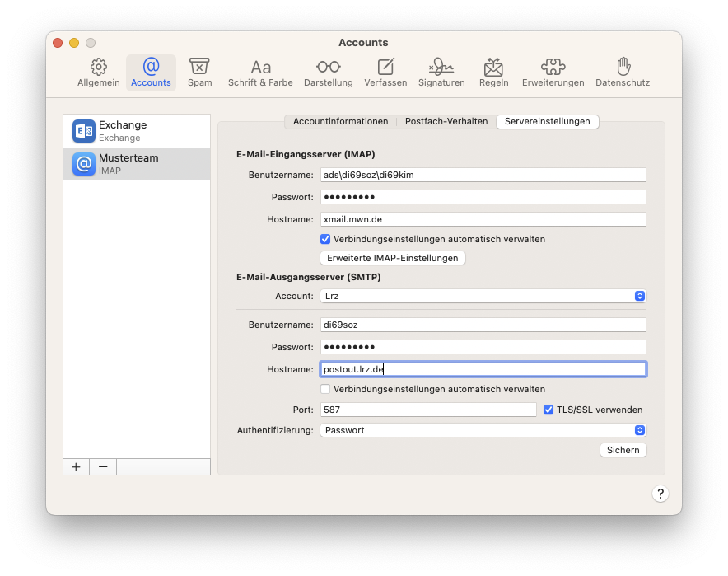Enable automatic SMTP connection settings management

click(x=324, y=388)
